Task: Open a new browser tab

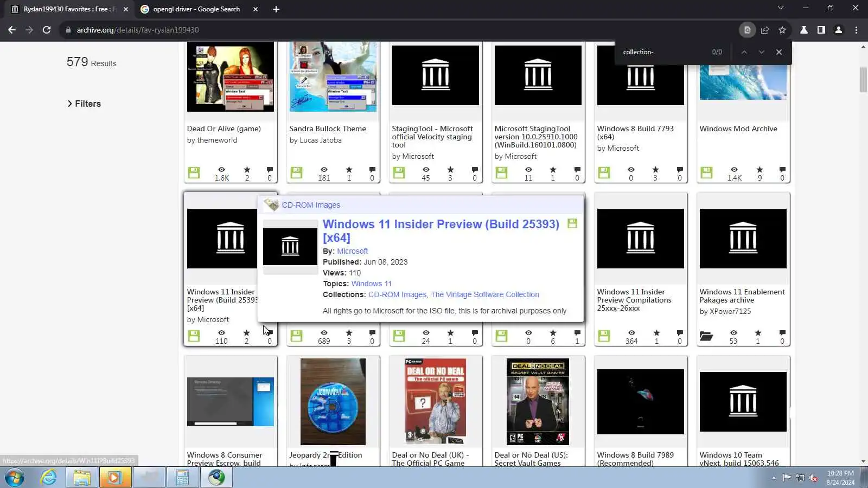Action: (276, 9)
